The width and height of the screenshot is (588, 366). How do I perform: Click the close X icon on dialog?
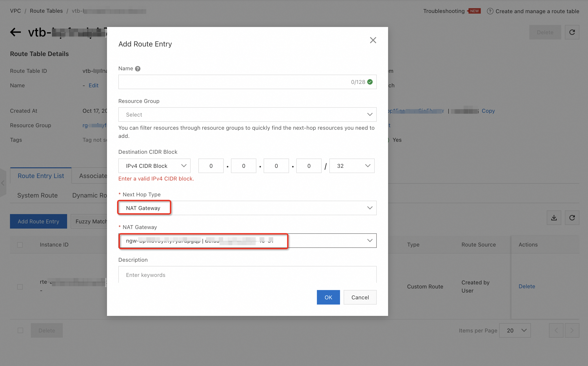click(373, 40)
